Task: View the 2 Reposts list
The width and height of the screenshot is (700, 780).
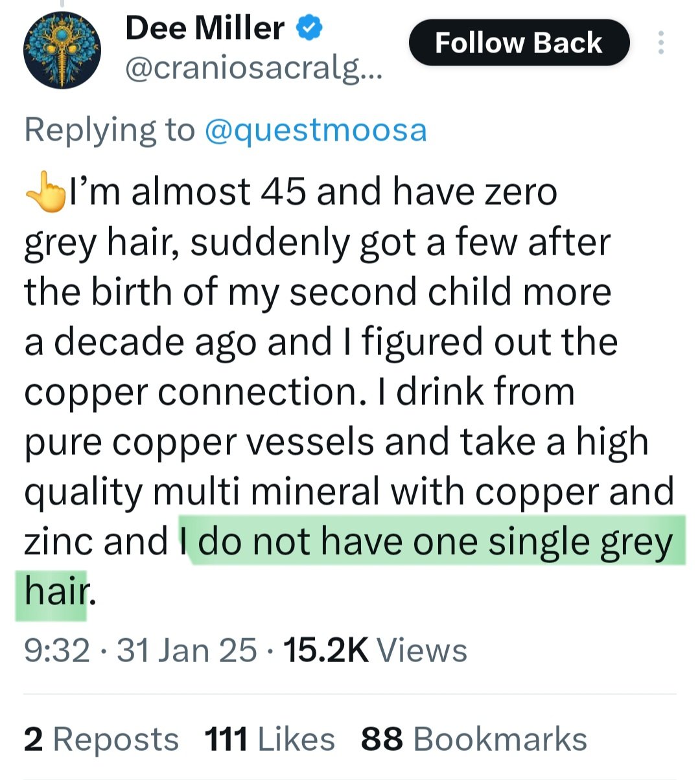Action: [101, 739]
